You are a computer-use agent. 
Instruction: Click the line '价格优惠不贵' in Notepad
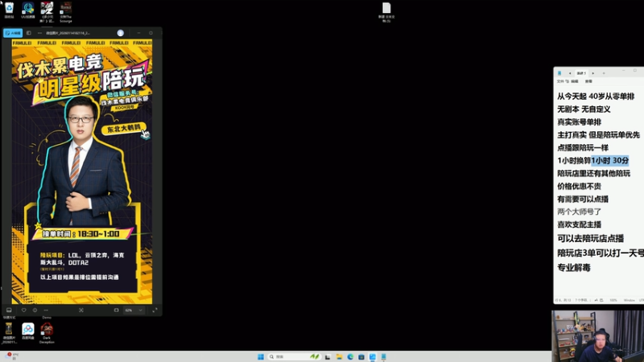point(579,187)
